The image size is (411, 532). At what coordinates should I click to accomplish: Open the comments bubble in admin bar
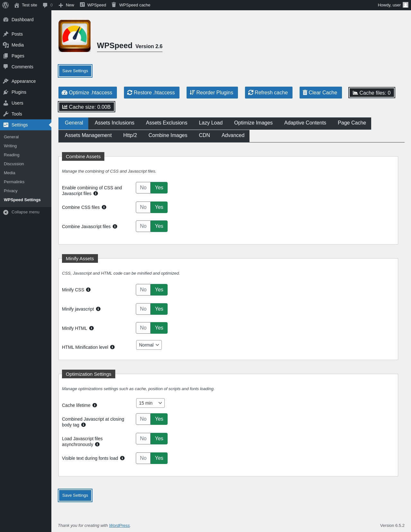point(45,5)
